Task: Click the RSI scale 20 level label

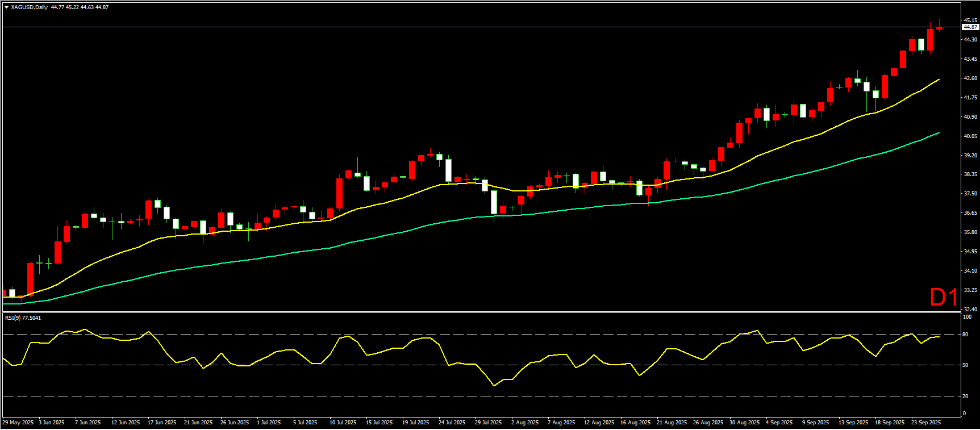Action: click(965, 396)
